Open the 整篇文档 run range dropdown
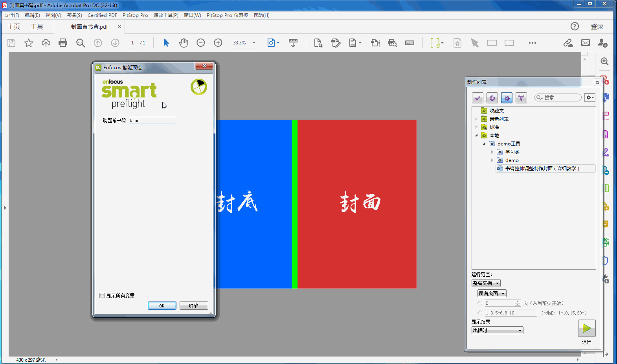Viewport: 617px width, 364px height. coord(486,283)
